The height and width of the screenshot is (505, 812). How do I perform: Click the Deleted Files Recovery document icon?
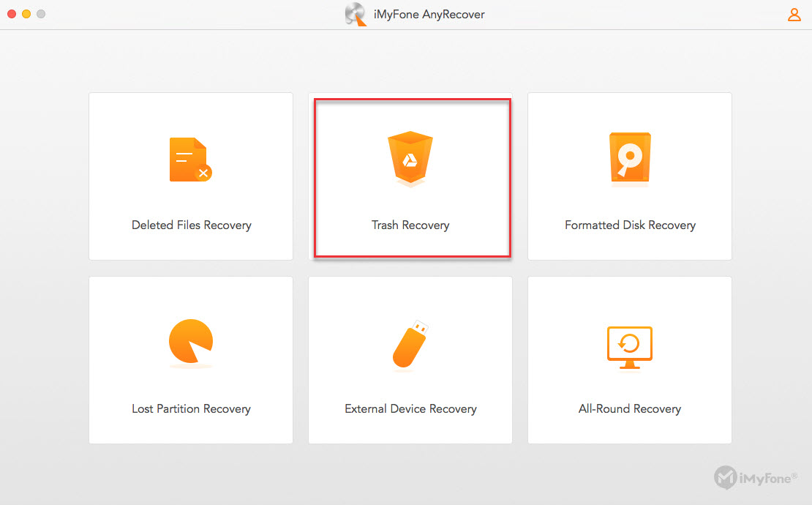(191, 160)
